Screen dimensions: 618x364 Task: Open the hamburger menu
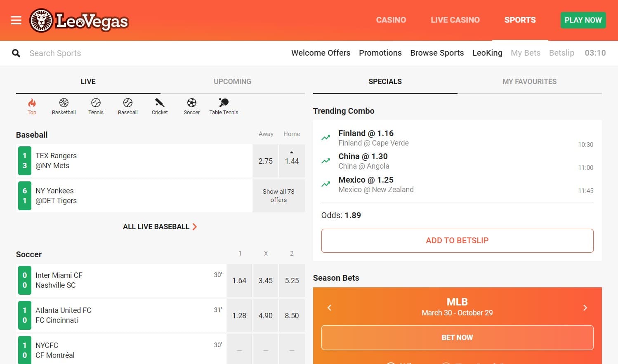(x=16, y=20)
